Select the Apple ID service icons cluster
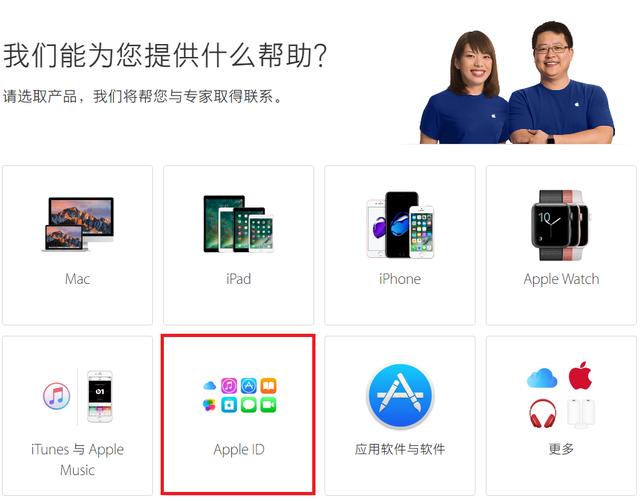The height and width of the screenshot is (501, 640). 240,395
